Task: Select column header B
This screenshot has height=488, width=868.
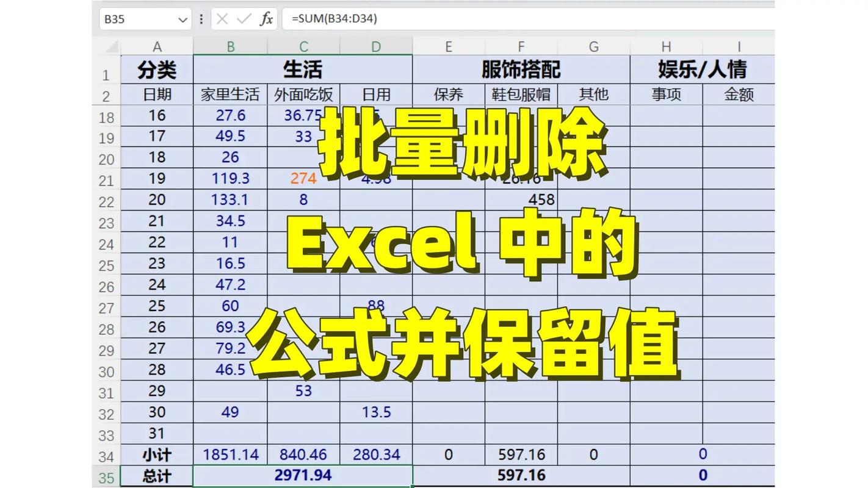Action: [x=231, y=46]
